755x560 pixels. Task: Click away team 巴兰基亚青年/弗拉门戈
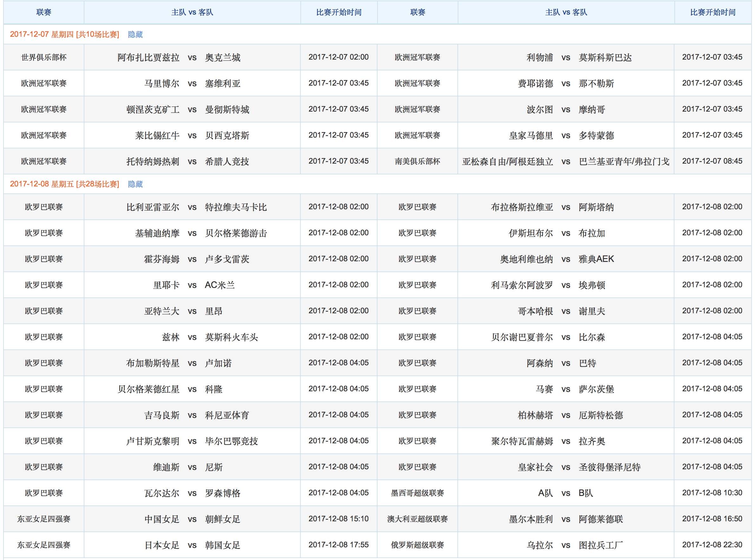coord(624,162)
